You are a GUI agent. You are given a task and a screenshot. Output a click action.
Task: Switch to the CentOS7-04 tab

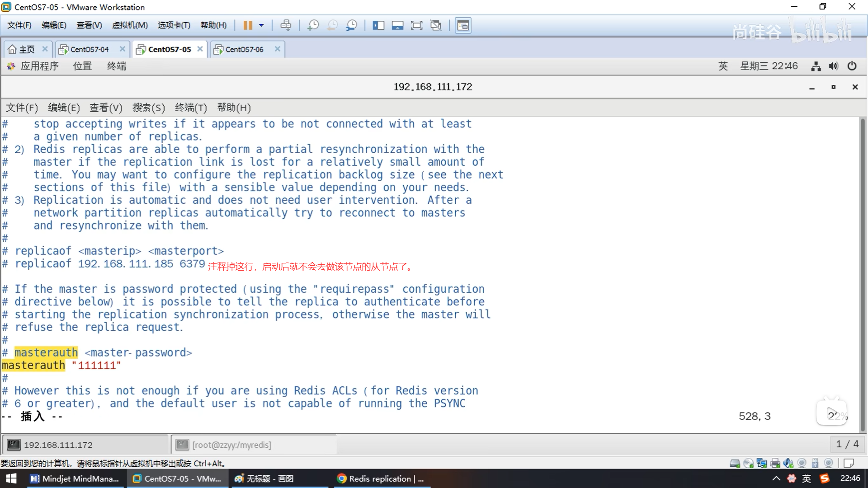pyautogui.click(x=90, y=49)
